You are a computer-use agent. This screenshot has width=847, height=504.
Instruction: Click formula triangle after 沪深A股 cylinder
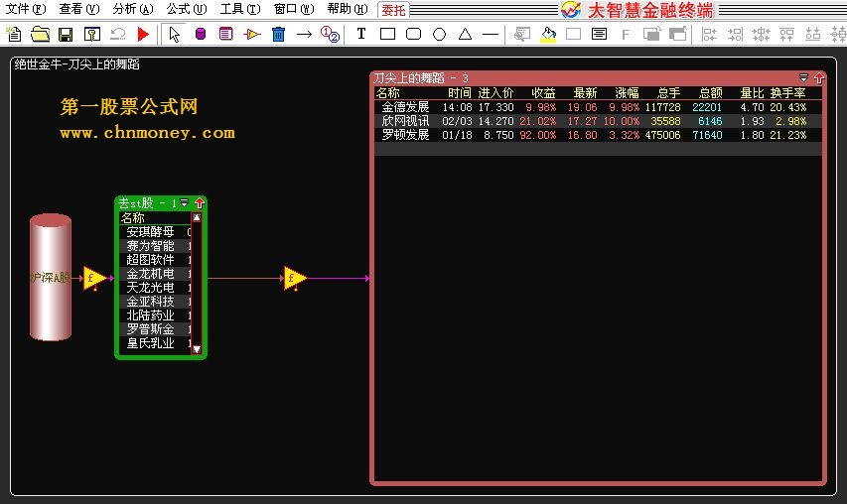point(95,278)
